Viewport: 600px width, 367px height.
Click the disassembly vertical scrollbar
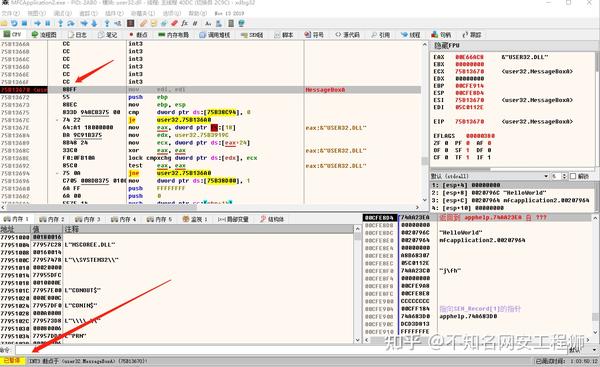(x=425, y=122)
